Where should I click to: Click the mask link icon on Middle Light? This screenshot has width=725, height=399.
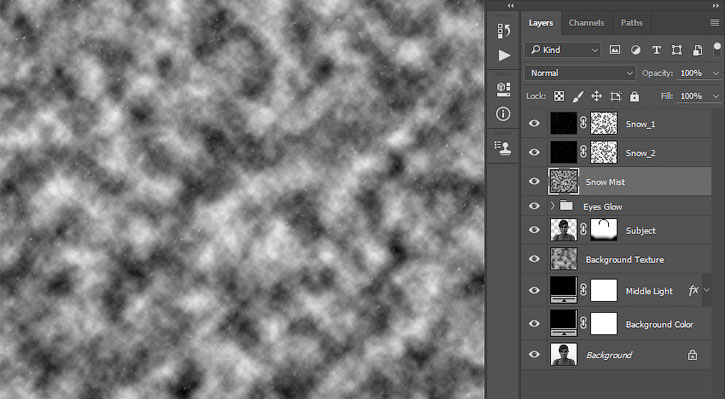click(584, 290)
